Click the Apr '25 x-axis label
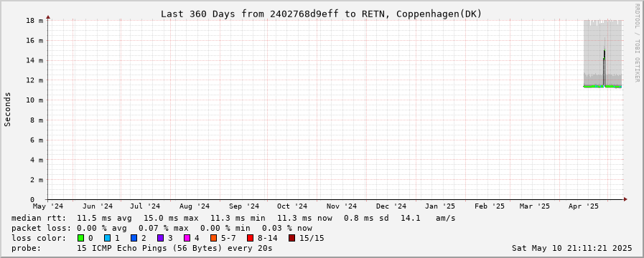Image resolution: width=644 pixels, height=258 pixels. coord(587,206)
